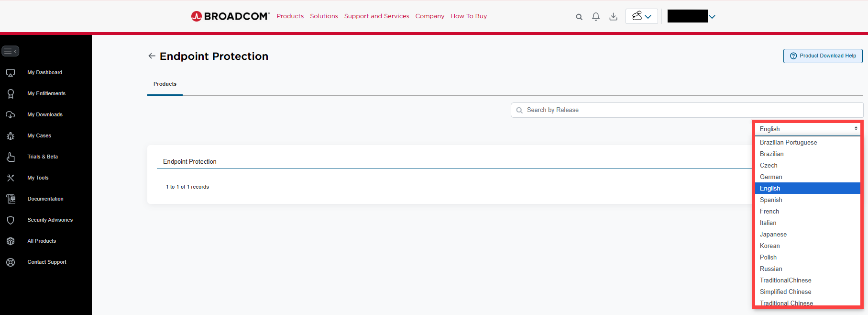This screenshot has height=315, width=868.
Task: Open notifications bell icon
Action: click(x=596, y=17)
